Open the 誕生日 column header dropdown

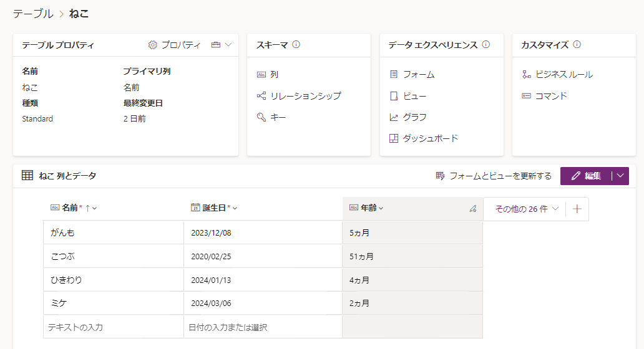click(214, 208)
